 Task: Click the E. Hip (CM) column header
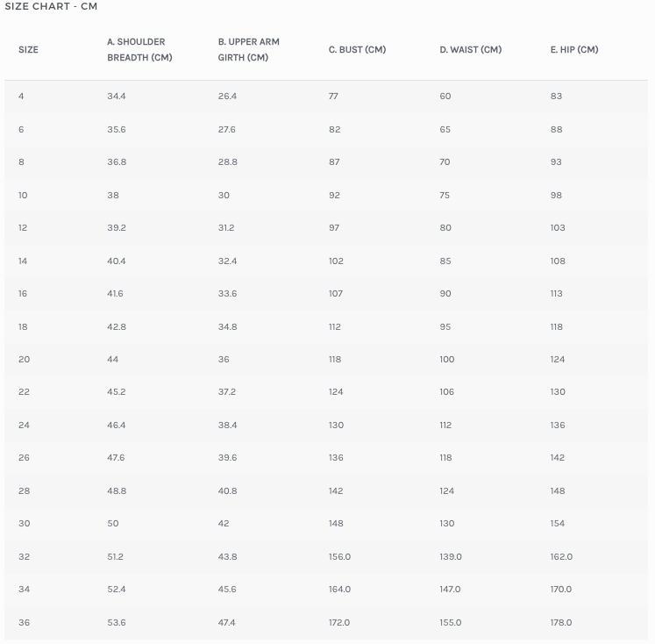(x=574, y=50)
